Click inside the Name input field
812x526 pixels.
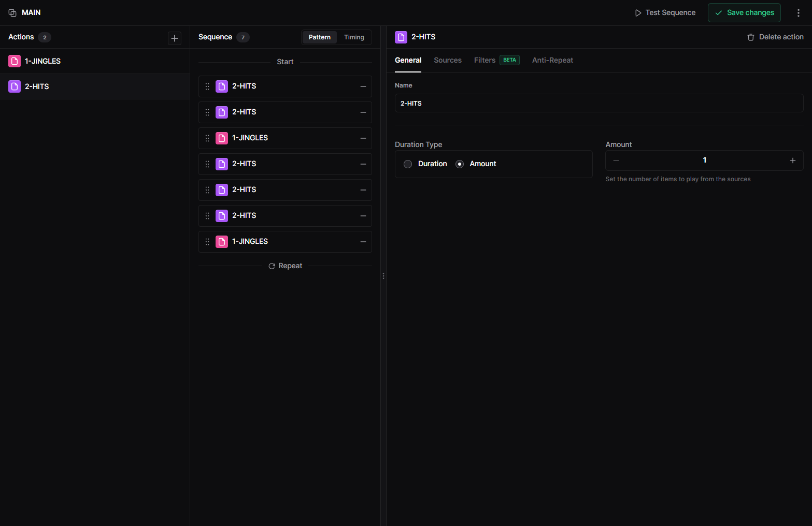point(599,103)
